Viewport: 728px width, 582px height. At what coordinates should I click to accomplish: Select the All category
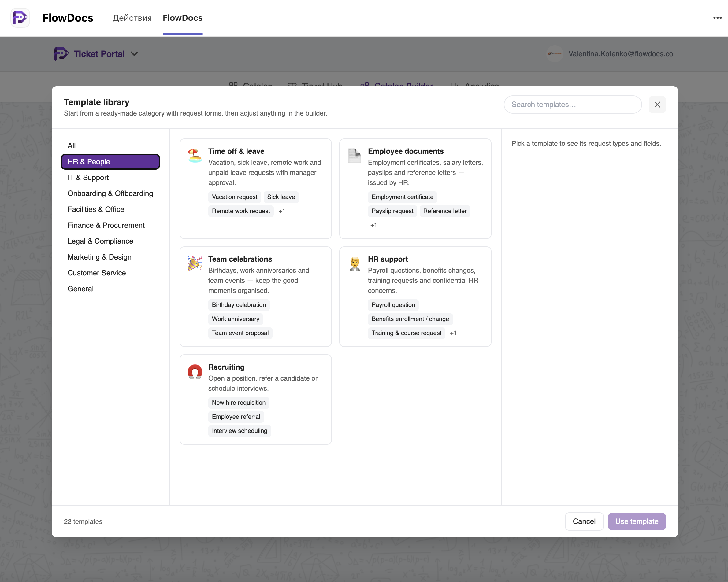[110, 146]
